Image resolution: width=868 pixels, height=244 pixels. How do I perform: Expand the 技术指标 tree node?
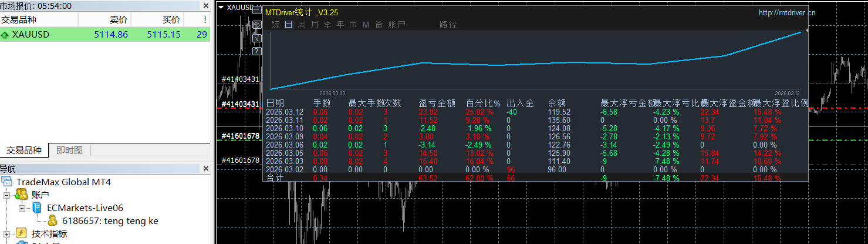tap(7, 234)
